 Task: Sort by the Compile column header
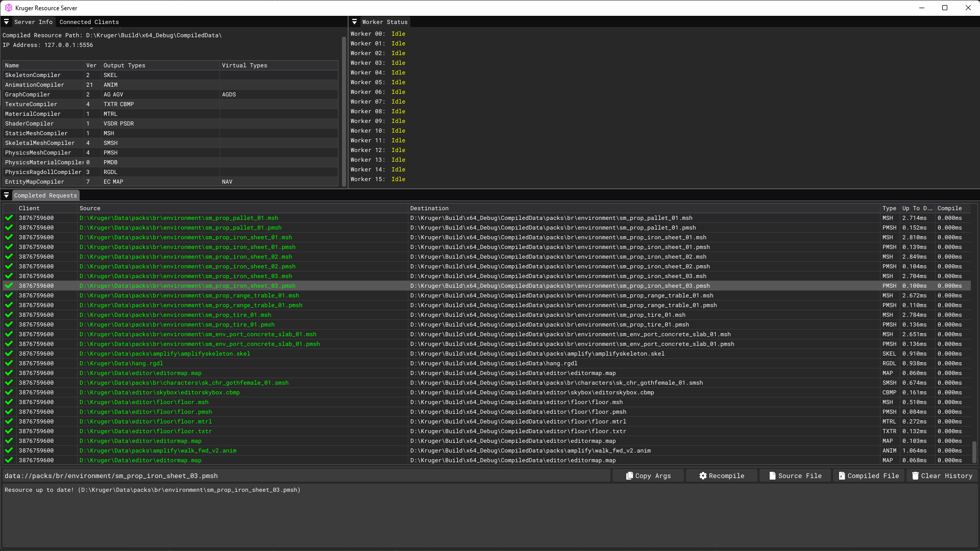(949, 208)
